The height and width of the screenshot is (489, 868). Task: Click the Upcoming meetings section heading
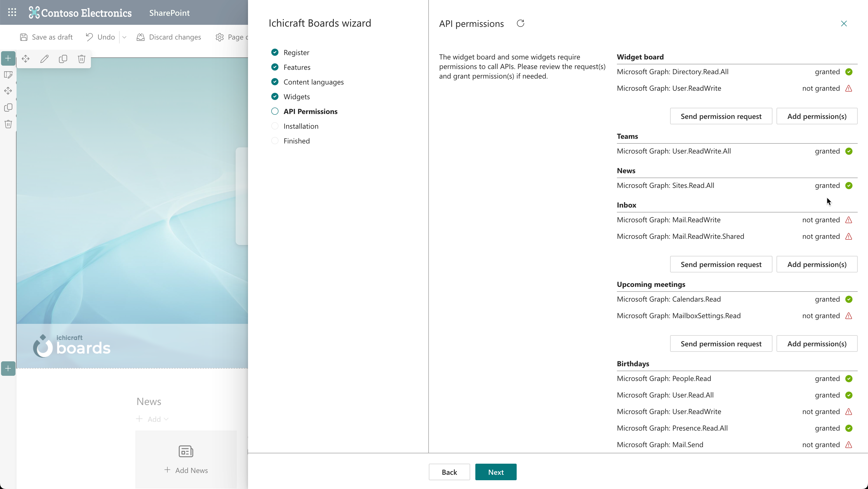click(x=651, y=285)
